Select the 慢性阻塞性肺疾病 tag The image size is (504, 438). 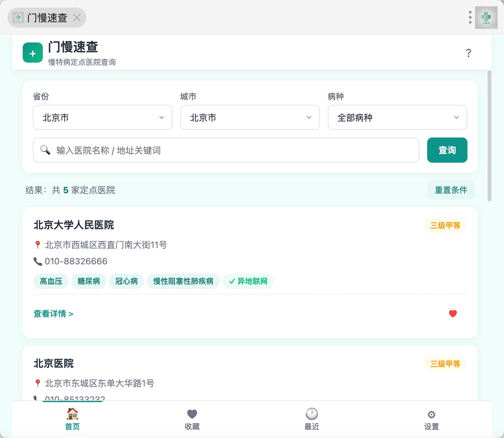click(x=183, y=281)
